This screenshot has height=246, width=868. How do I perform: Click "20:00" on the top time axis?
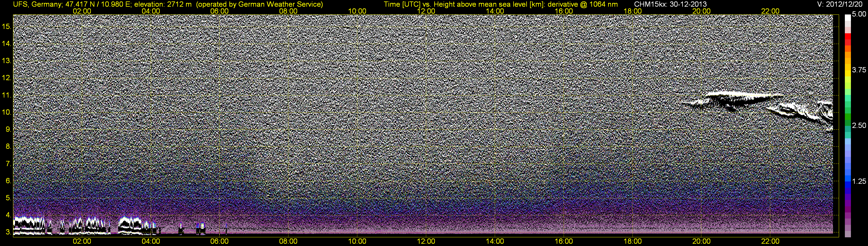(702, 11)
